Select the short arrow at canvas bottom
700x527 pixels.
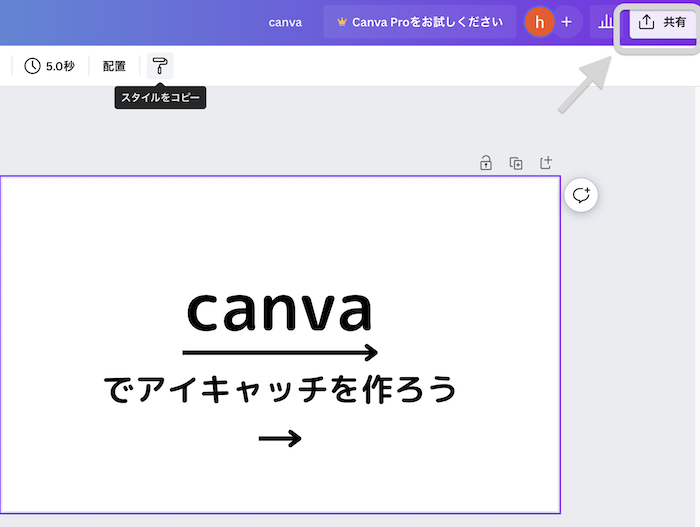click(280, 438)
